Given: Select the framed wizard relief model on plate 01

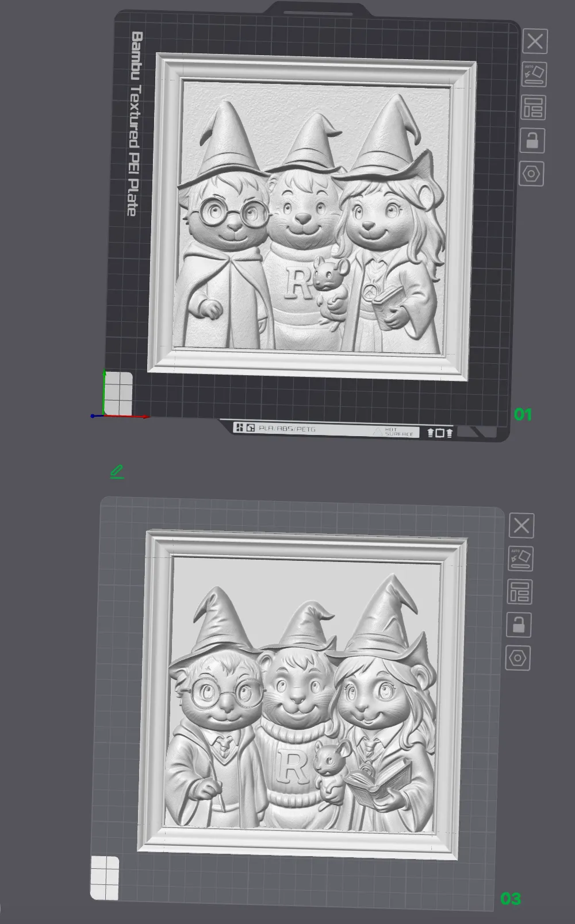Looking at the screenshot, I should pos(312,215).
